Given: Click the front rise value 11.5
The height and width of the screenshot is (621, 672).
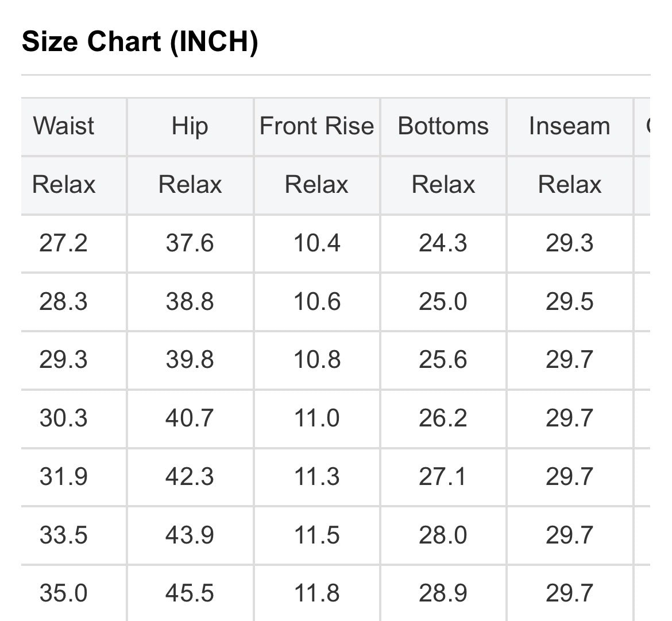Looking at the screenshot, I should pyautogui.click(x=316, y=535).
